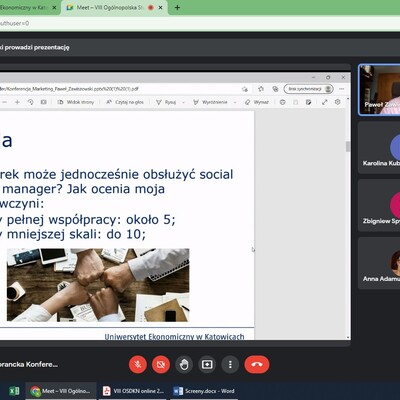The image size is (400, 400).
Task: Select Karolina Kub participant tile
Action: (379, 147)
